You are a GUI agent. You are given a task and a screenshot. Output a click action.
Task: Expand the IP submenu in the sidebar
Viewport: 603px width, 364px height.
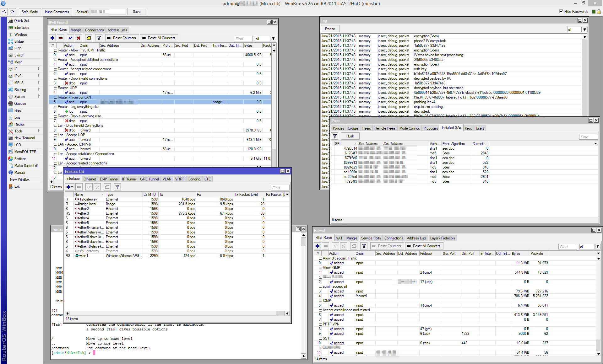[x=39, y=68]
